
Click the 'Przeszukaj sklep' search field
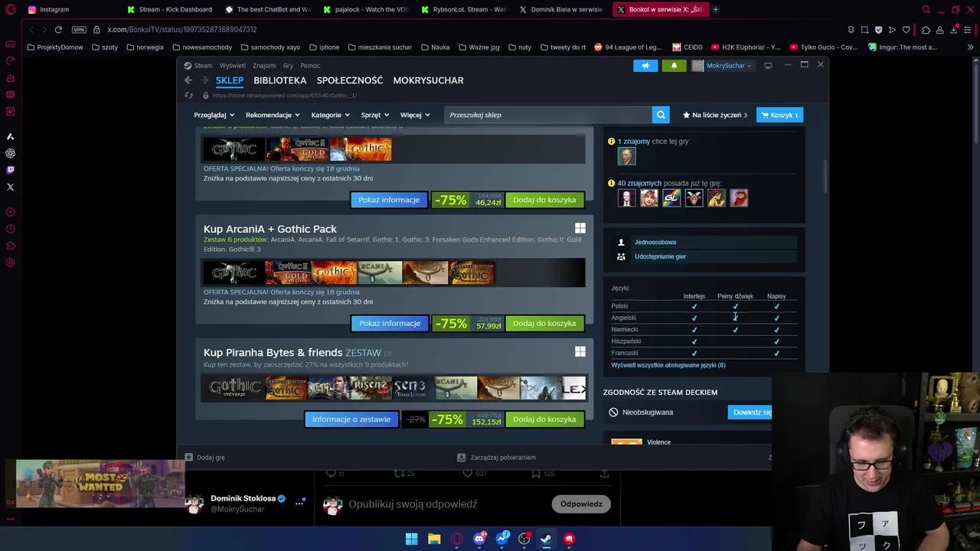(548, 115)
